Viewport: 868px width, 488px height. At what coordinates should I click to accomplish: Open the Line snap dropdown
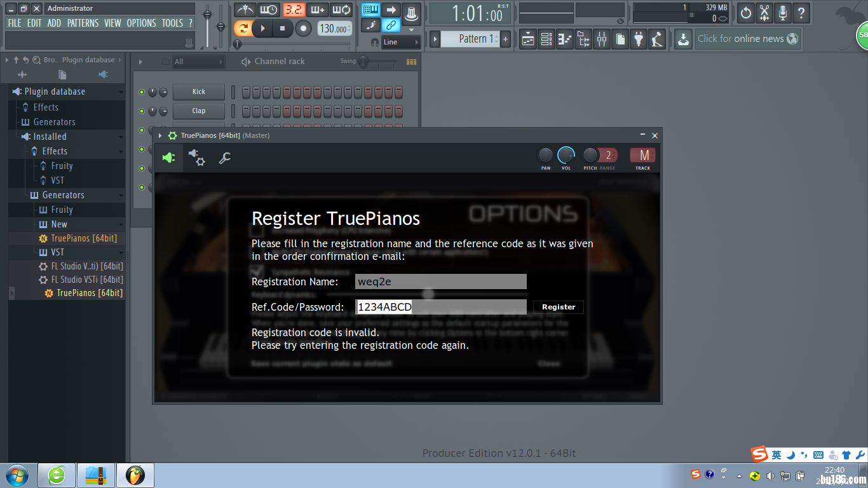(401, 42)
